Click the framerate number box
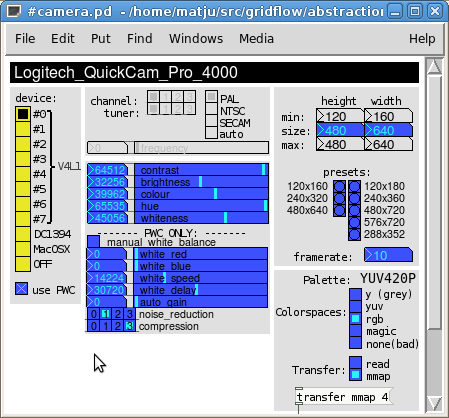The width and height of the screenshot is (449, 418). 388,255
